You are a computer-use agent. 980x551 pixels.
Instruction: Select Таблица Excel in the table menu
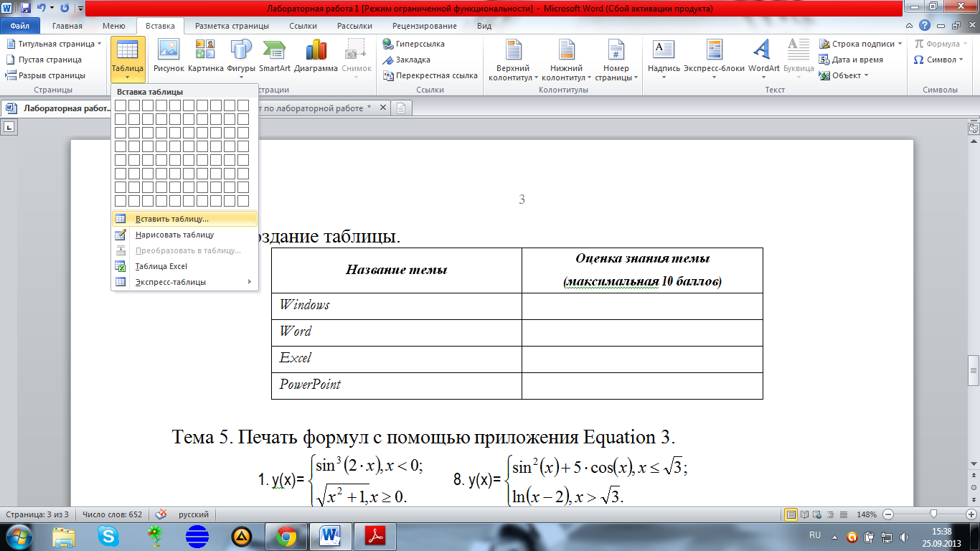[x=184, y=266]
